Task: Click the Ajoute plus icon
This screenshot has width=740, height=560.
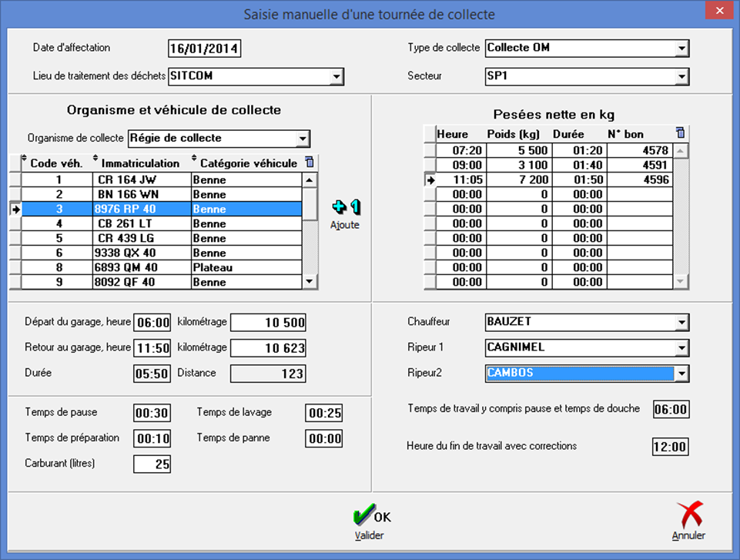Action: pos(346,206)
